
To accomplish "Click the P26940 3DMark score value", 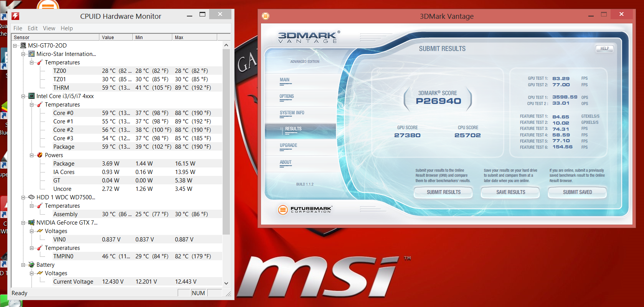I will click(x=438, y=101).
